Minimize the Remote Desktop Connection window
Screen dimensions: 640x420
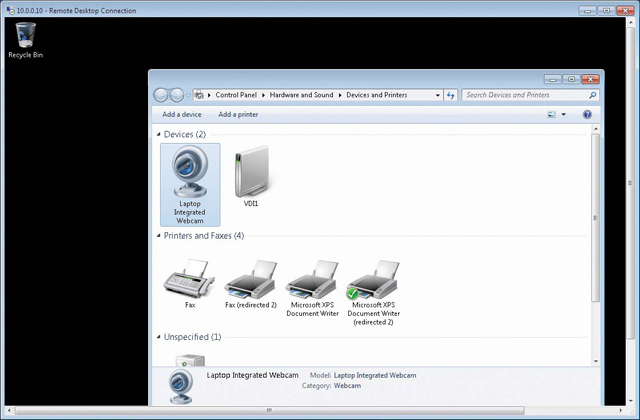588,11
